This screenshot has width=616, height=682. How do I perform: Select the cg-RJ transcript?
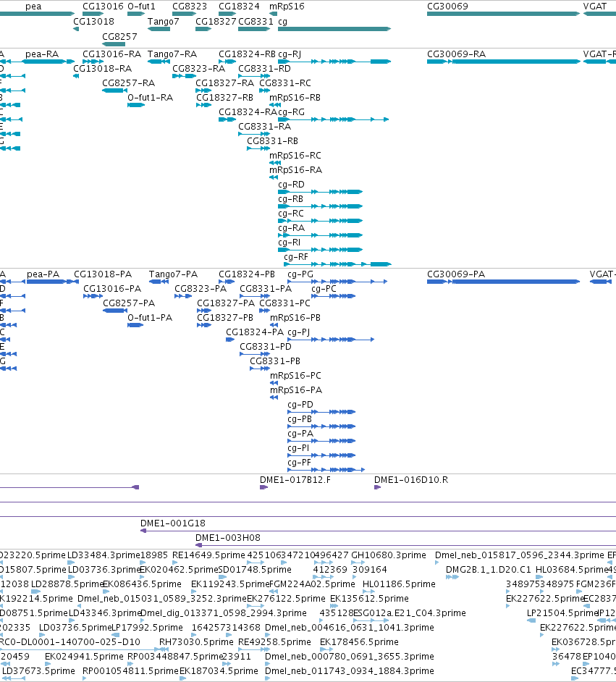(x=334, y=62)
